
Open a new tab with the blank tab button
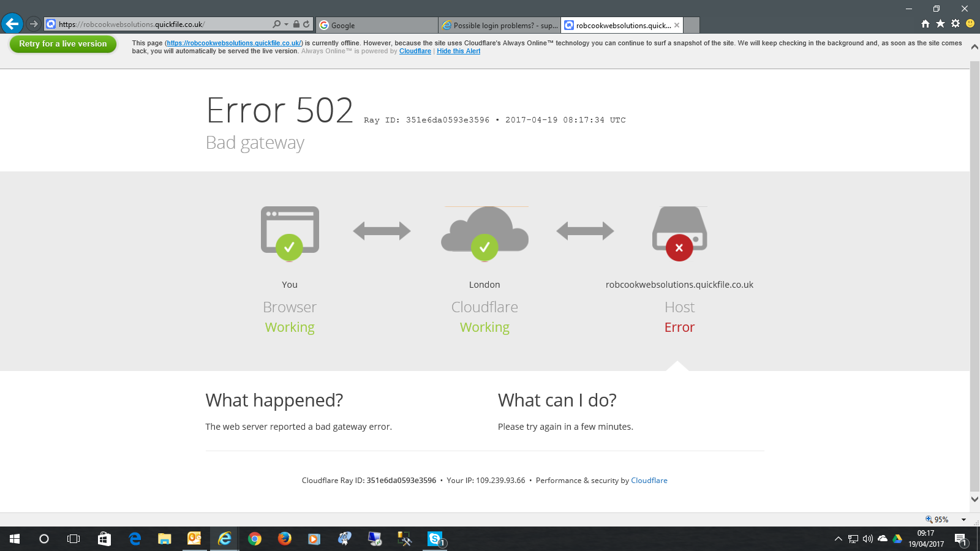coord(692,25)
